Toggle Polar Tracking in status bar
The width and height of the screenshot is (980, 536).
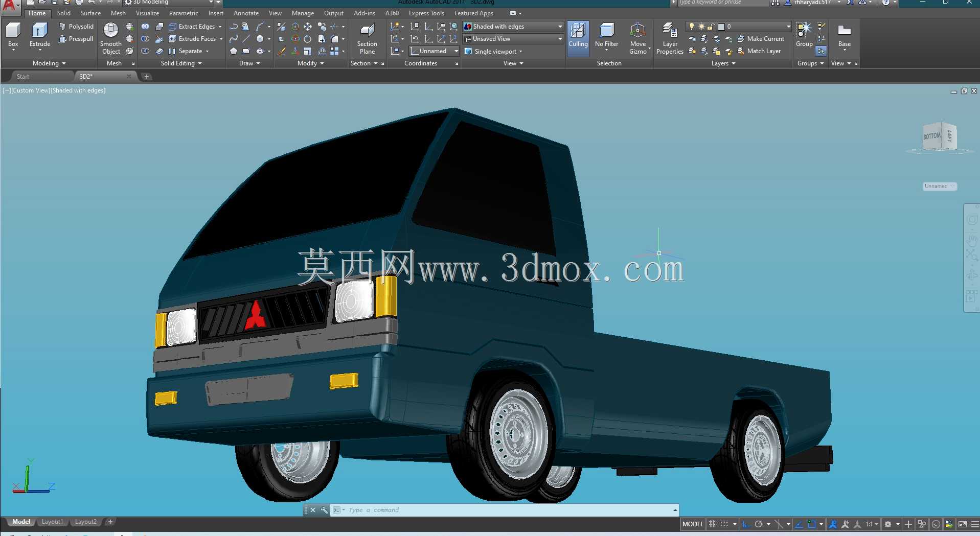pos(759,524)
